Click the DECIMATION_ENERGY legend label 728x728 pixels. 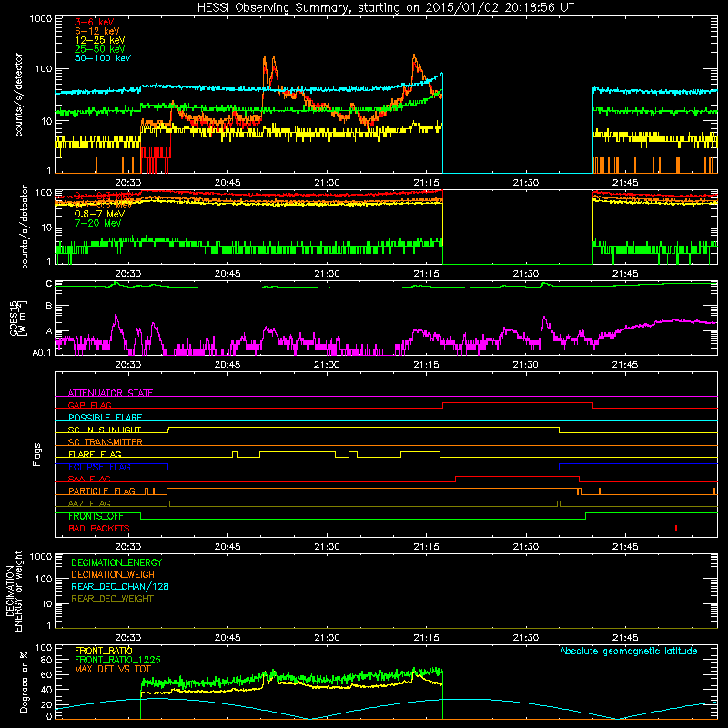(116, 562)
